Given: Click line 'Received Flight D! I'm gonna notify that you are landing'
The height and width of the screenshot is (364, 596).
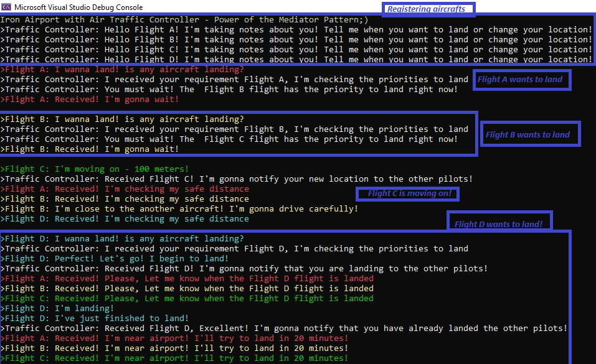Looking at the screenshot, I should pyautogui.click(x=244, y=269).
